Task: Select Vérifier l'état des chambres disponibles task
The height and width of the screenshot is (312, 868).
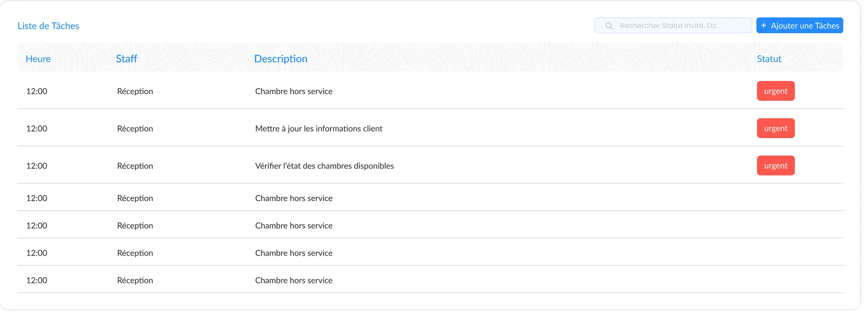Action: coord(325,166)
